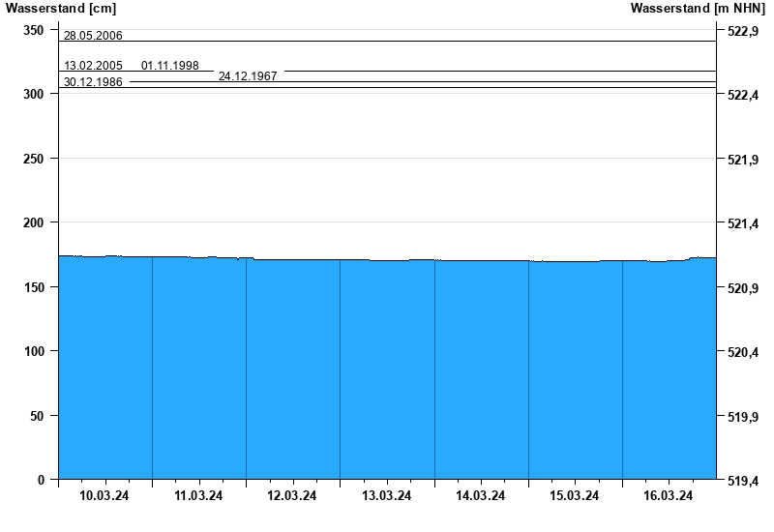Select the 350 tick on the cm axis
The image size is (774, 532).
click(x=33, y=30)
